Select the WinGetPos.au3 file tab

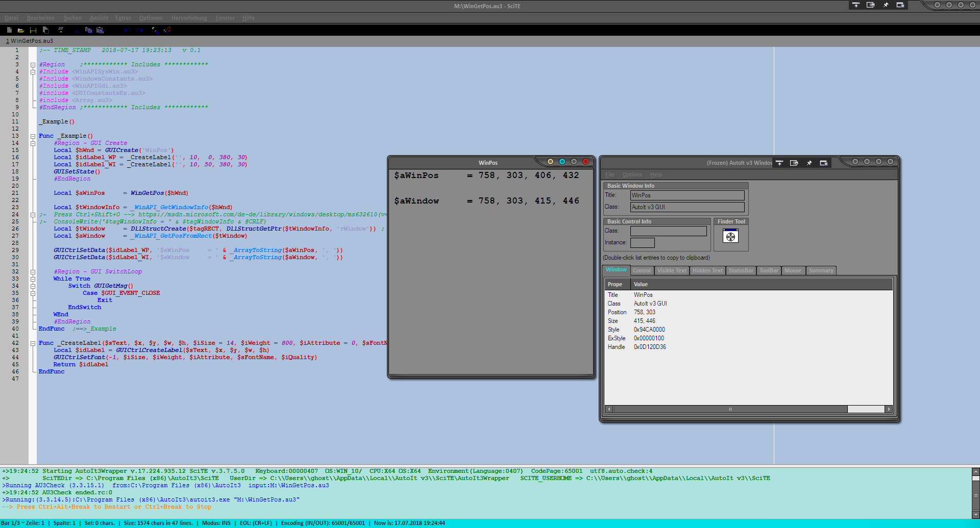coord(30,41)
